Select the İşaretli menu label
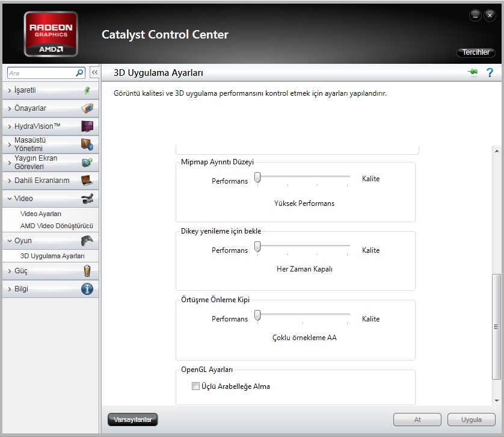This screenshot has width=504, height=437. tap(25, 90)
